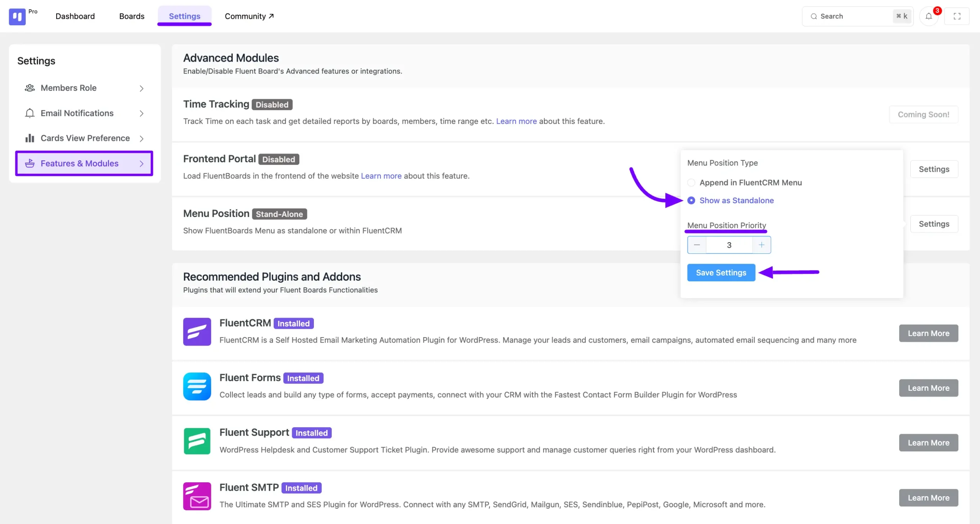Viewport: 980px width, 524px height.
Task: Click the ⌘ k shortcut badge
Action: click(902, 16)
